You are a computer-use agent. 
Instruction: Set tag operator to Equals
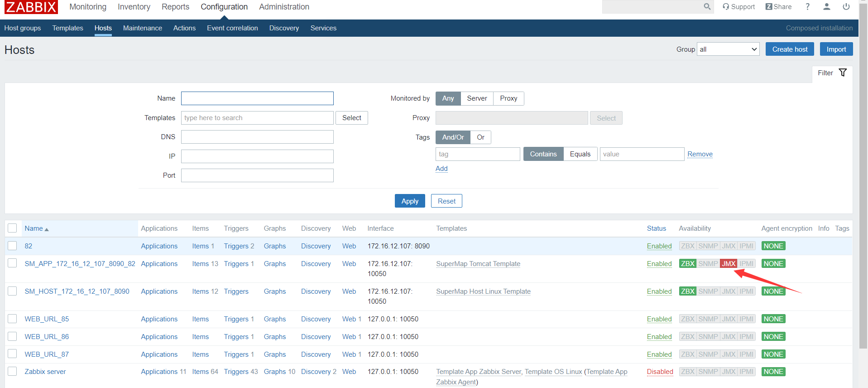click(x=580, y=154)
